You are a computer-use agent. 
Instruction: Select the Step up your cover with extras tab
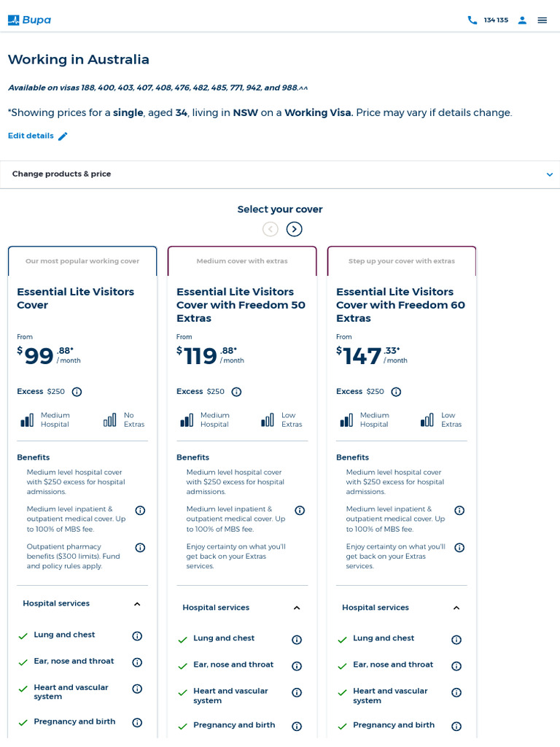point(402,261)
